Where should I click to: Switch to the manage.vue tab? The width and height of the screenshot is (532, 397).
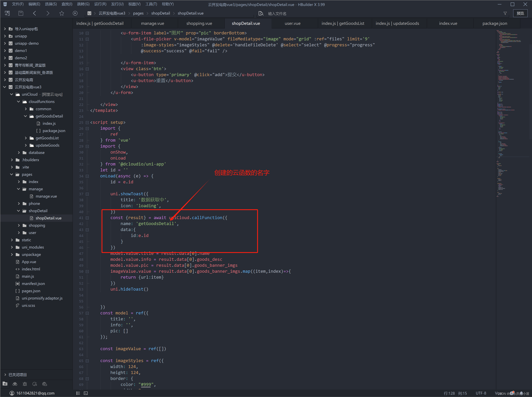click(153, 23)
